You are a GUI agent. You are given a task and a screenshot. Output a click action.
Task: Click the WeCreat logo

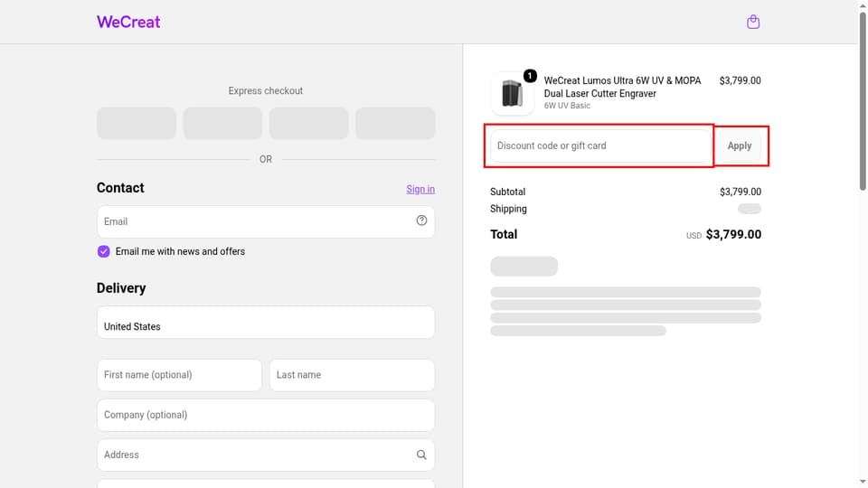[x=128, y=22]
